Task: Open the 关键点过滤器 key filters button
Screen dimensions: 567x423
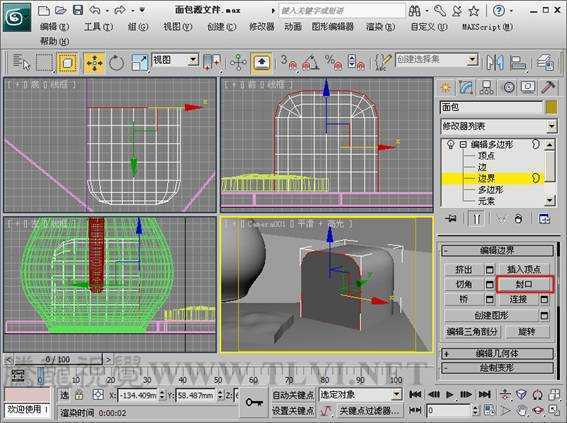Action: point(369,411)
